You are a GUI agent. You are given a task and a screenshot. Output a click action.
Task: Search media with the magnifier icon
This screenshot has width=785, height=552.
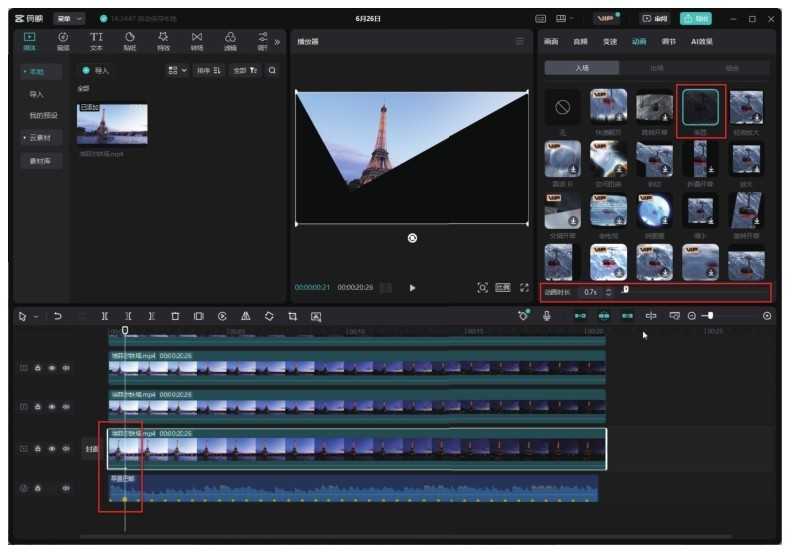pos(272,71)
